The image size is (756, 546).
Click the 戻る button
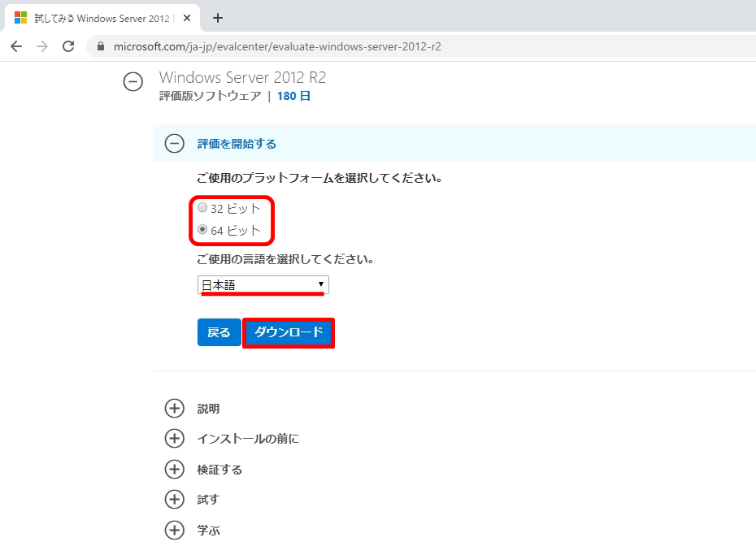pos(219,332)
